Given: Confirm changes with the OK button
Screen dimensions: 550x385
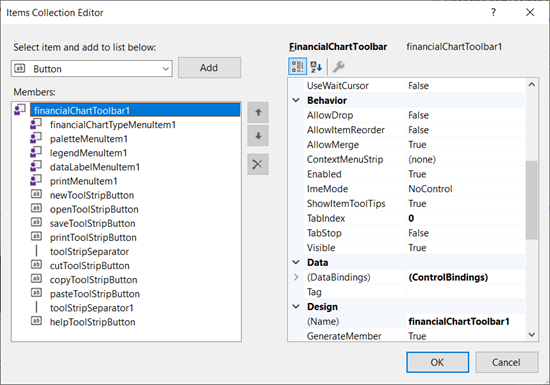Looking at the screenshot, I should (x=437, y=362).
